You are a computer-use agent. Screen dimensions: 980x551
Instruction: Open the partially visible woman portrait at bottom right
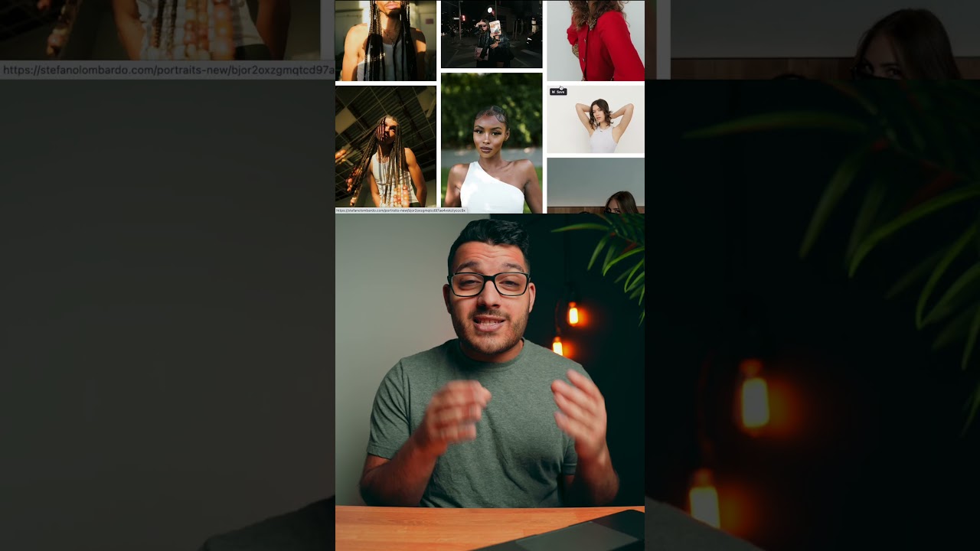pyautogui.click(x=596, y=186)
